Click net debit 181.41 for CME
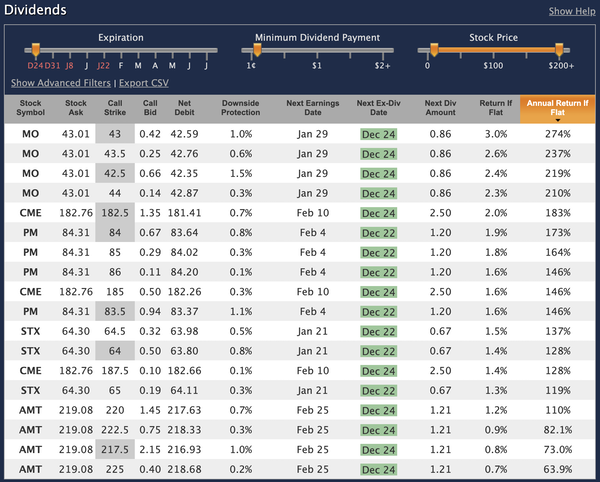Image resolution: width=600 pixels, height=482 pixels. pos(184,213)
